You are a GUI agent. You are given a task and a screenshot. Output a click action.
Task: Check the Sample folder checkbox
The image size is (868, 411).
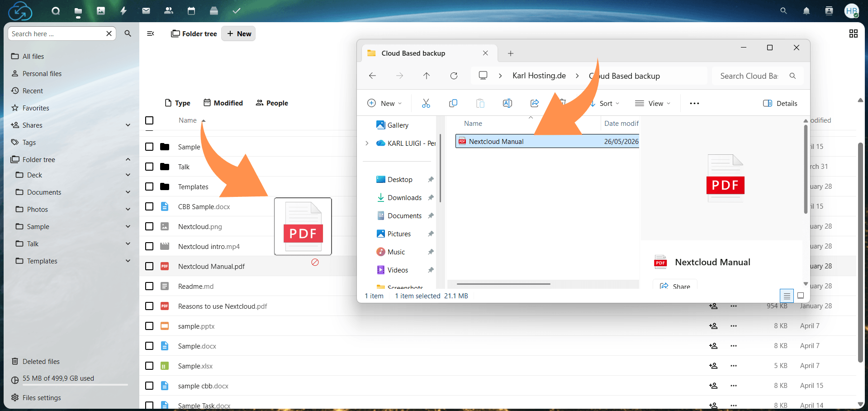tap(149, 147)
